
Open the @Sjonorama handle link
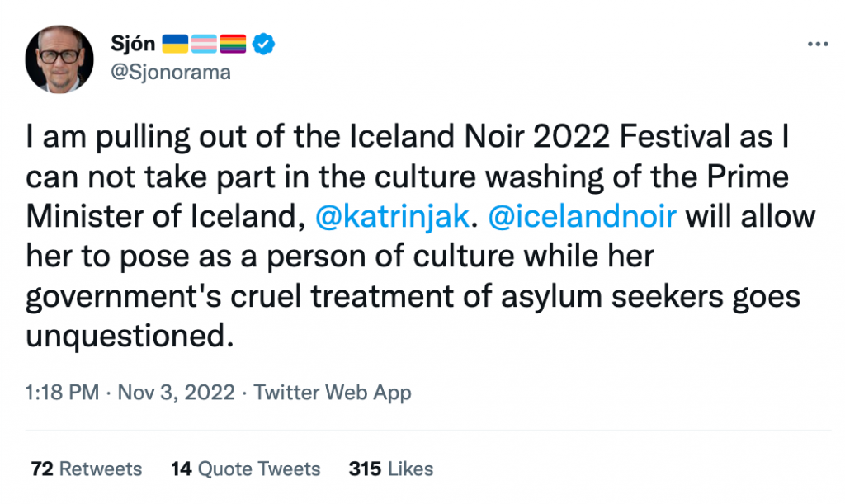click(170, 73)
